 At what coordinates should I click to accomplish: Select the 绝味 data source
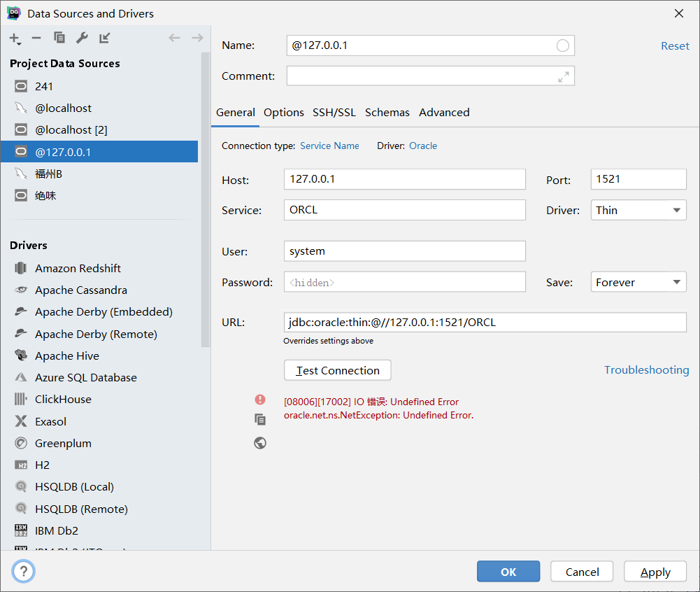tap(99, 196)
